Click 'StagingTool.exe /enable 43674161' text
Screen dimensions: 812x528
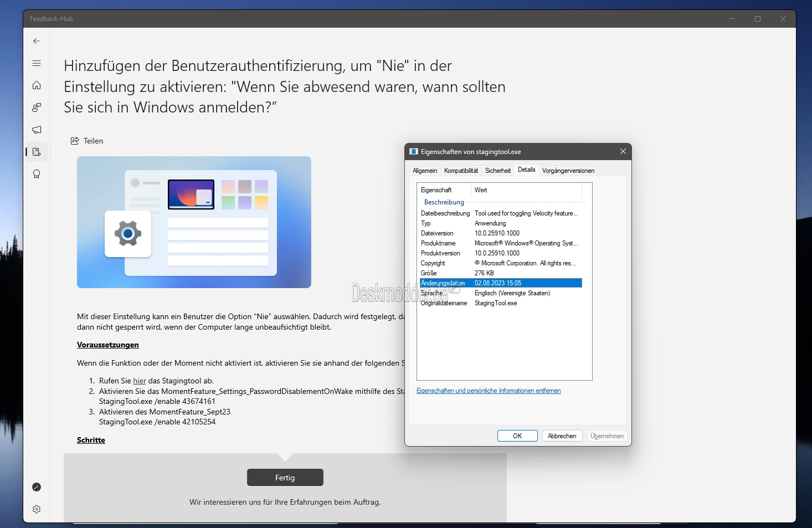(x=157, y=401)
